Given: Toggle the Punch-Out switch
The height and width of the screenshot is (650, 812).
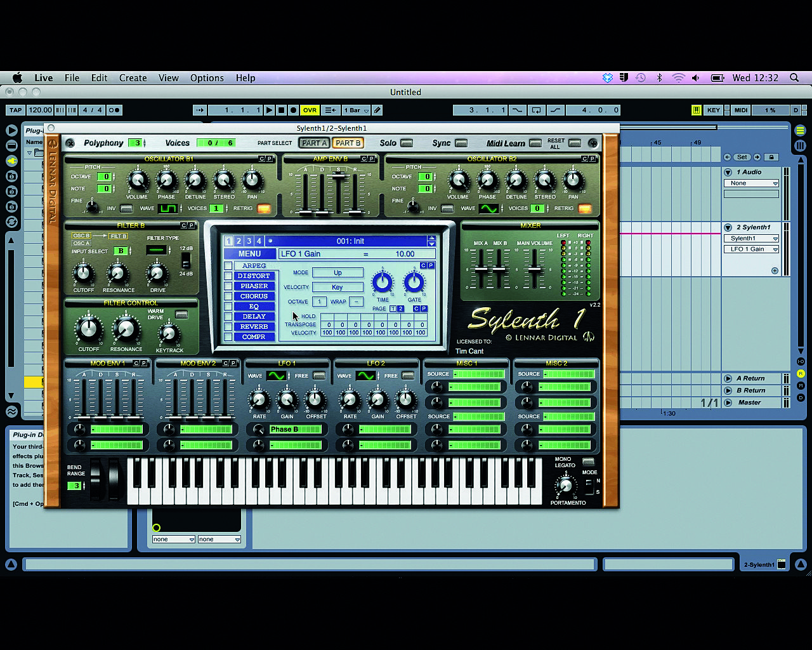Looking at the screenshot, I should click(x=555, y=110).
